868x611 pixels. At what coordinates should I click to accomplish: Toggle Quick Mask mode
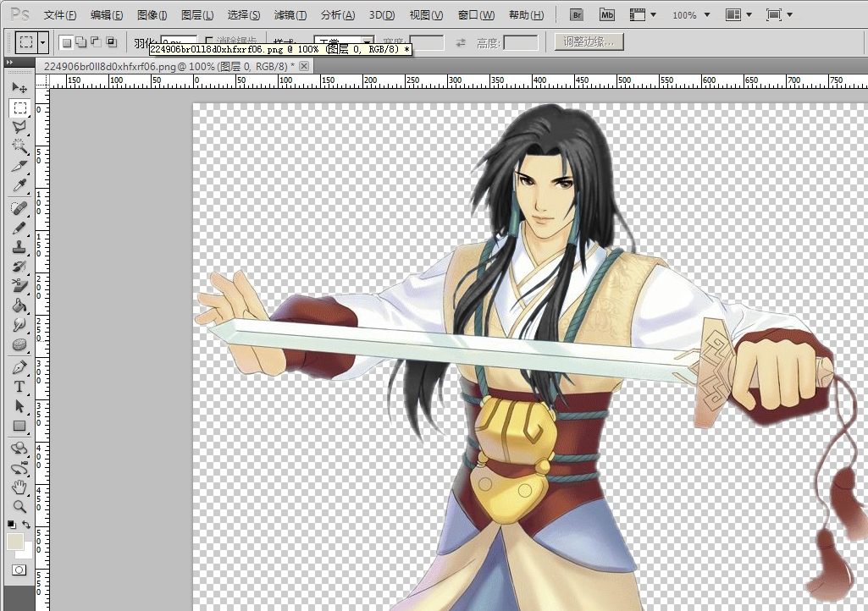click(x=19, y=570)
